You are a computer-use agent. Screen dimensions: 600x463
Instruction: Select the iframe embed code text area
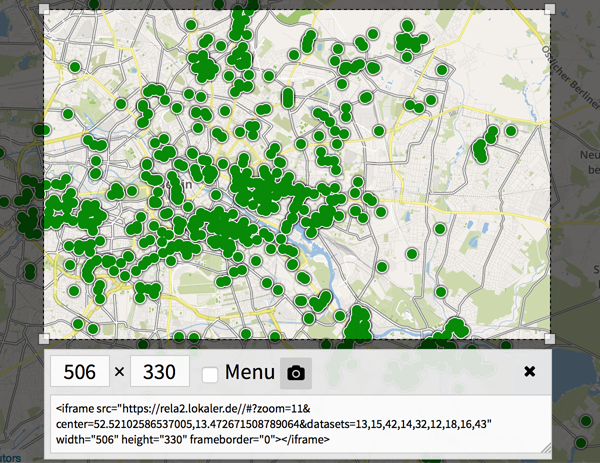click(x=301, y=424)
